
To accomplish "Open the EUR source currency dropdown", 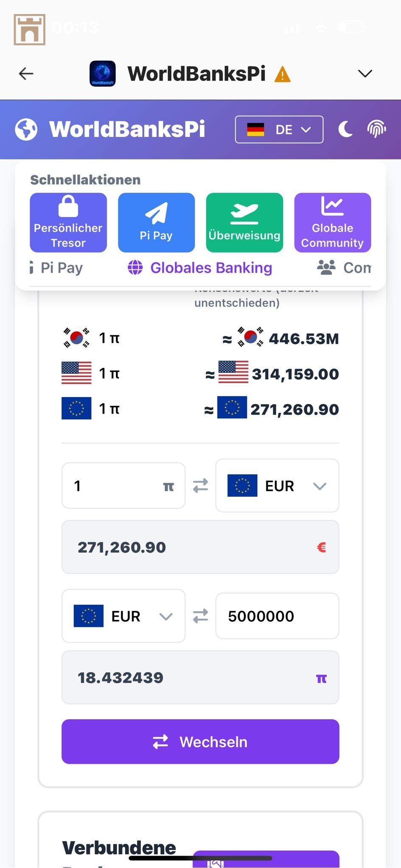I will tap(123, 616).
